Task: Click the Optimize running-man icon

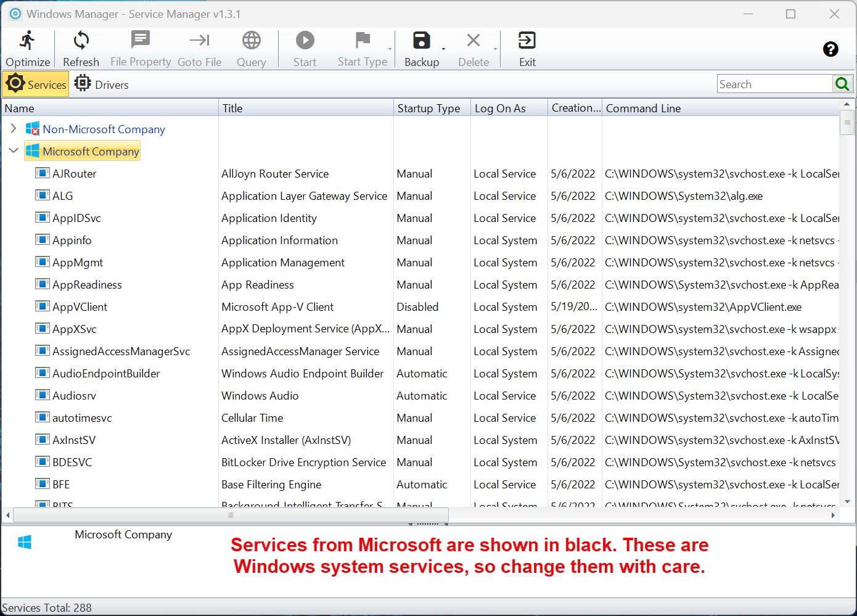Action: (28, 41)
